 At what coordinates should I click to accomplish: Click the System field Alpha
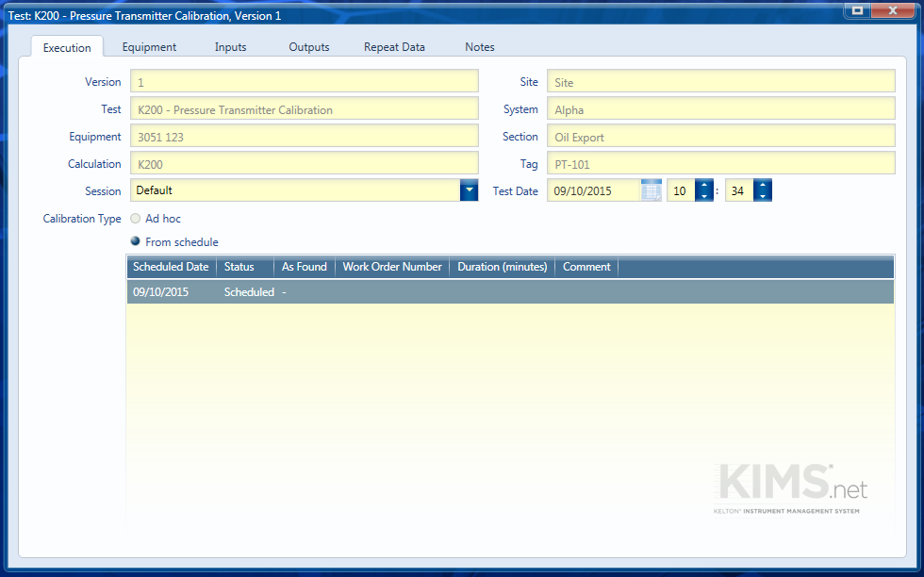coord(720,109)
